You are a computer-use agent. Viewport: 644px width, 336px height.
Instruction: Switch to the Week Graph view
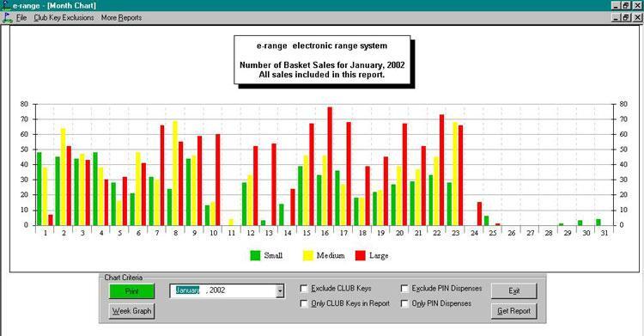[132, 311]
